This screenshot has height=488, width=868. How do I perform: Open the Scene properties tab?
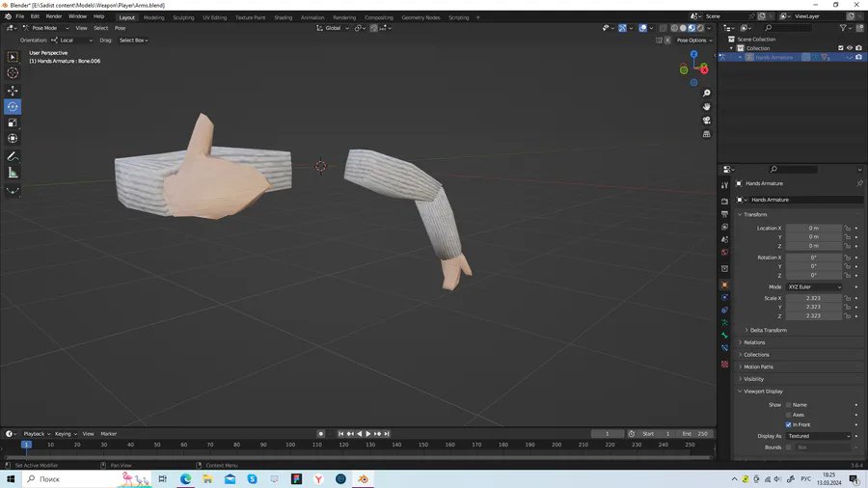724,239
